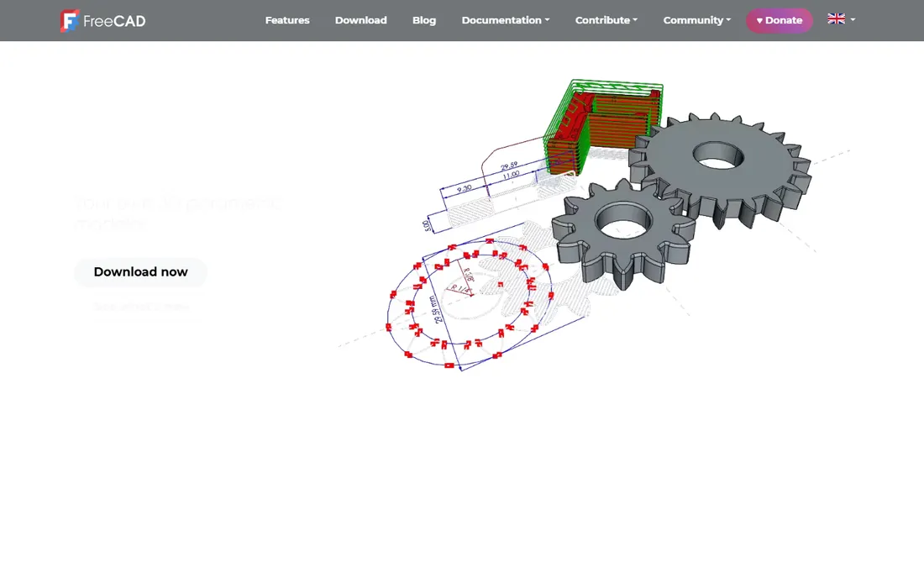
Task: Open the Features page
Action: (x=287, y=20)
